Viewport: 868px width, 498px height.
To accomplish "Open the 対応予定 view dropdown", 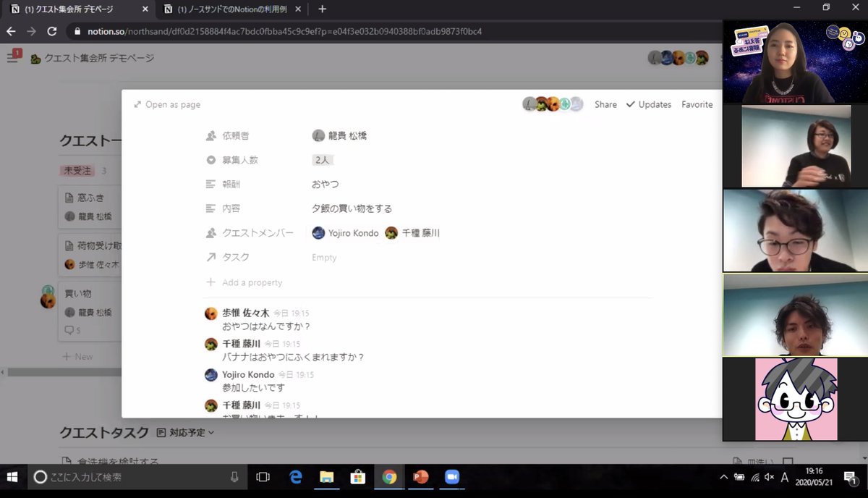I will (x=186, y=433).
